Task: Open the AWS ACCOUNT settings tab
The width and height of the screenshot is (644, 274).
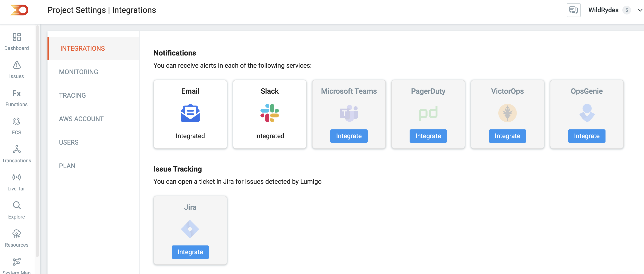Action: pyautogui.click(x=81, y=119)
